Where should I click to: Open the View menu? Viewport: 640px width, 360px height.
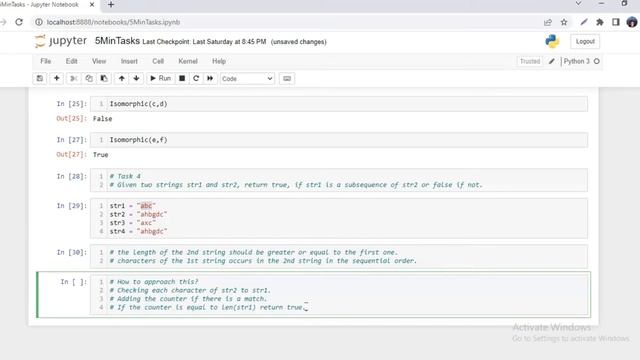[99, 61]
